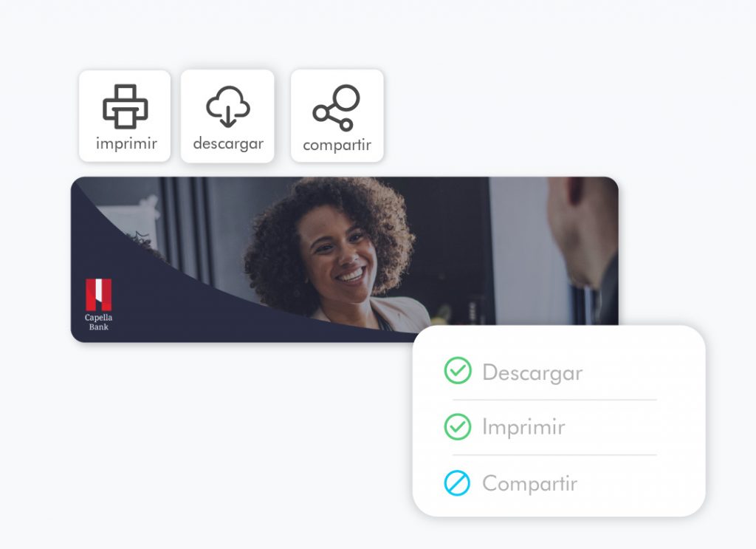Select the descargar button card

(227, 116)
